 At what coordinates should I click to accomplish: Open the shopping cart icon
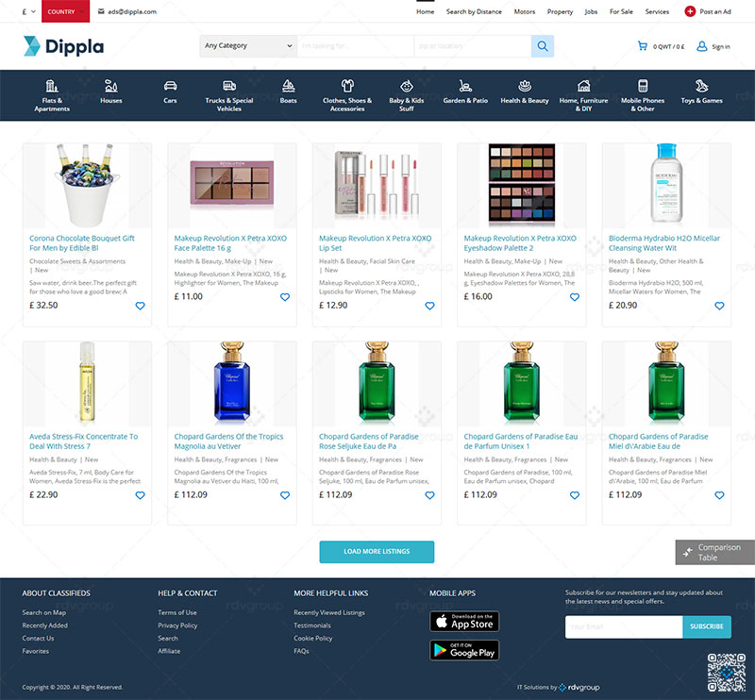click(643, 46)
